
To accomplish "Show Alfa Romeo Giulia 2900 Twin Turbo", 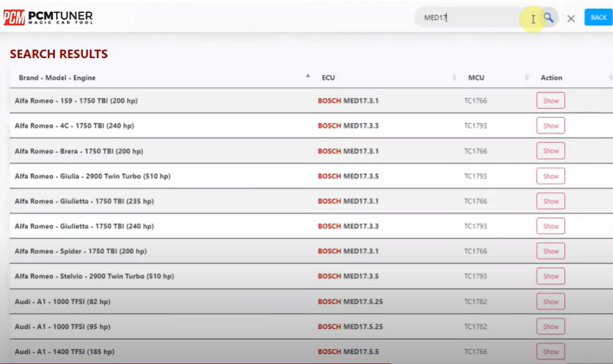I will [550, 176].
